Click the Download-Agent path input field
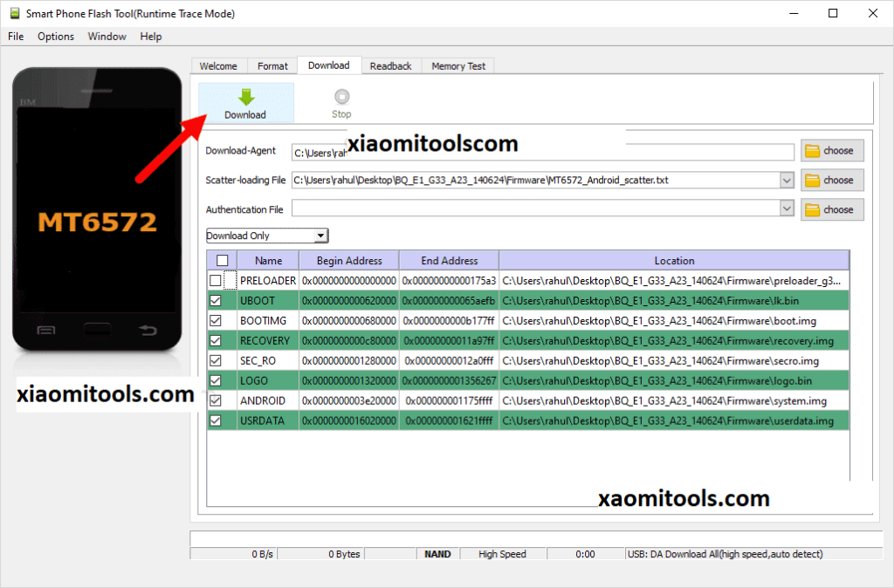 pos(541,152)
